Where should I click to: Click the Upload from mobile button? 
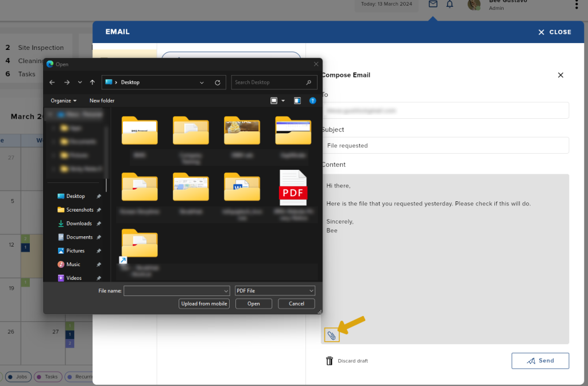tap(204, 303)
